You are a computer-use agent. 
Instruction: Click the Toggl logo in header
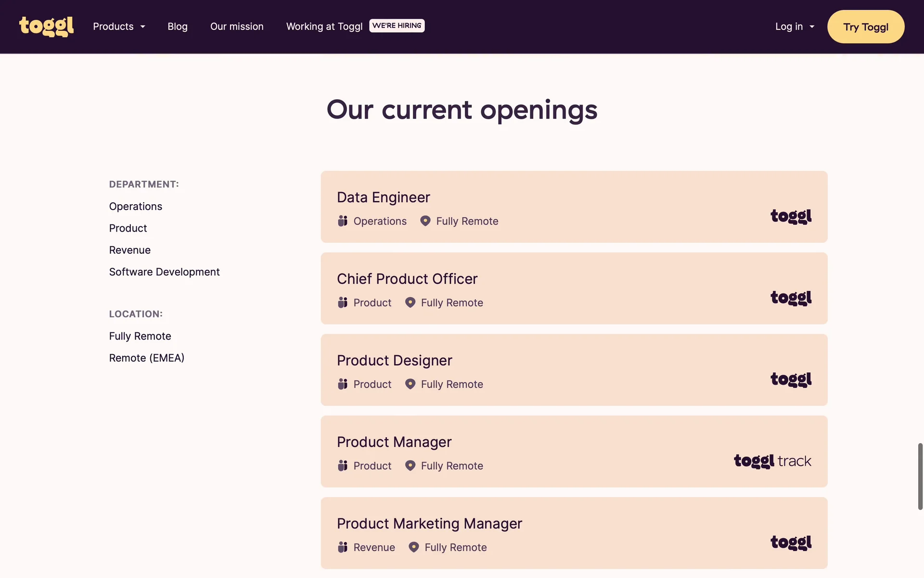coord(46,26)
